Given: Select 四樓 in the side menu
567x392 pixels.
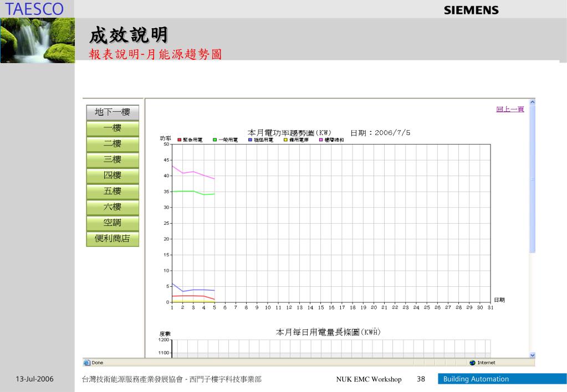Looking at the screenshot, I should click(x=113, y=176).
